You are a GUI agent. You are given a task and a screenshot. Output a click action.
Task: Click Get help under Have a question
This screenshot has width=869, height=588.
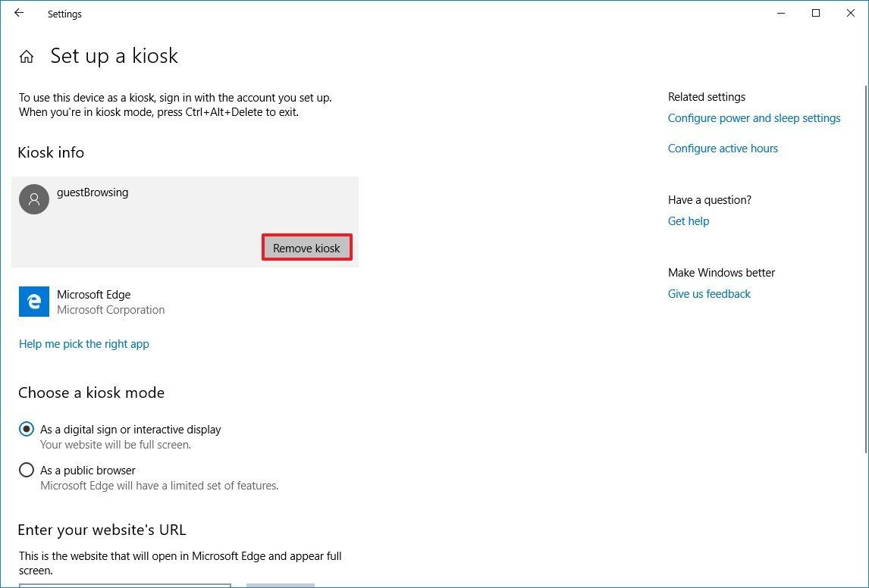pyautogui.click(x=688, y=220)
